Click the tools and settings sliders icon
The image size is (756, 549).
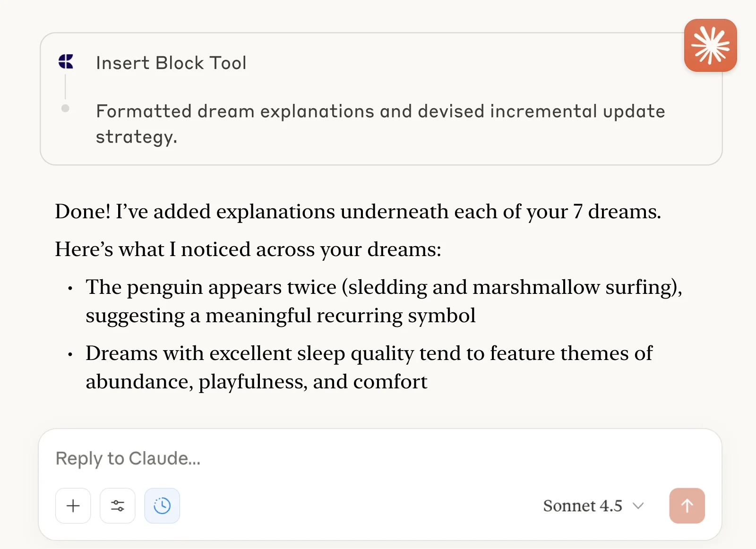click(x=117, y=506)
